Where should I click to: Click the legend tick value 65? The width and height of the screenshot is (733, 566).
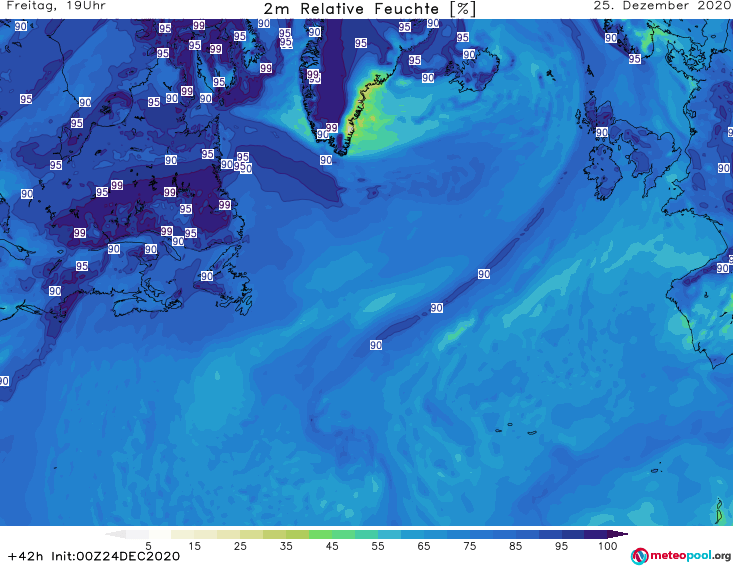(424, 546)
